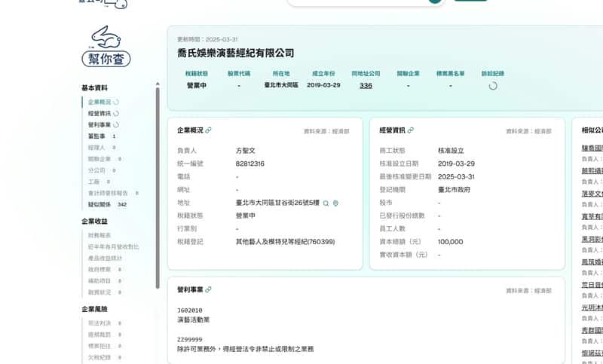Copy link icon next to 企業概況 heading

pos(209,130)
